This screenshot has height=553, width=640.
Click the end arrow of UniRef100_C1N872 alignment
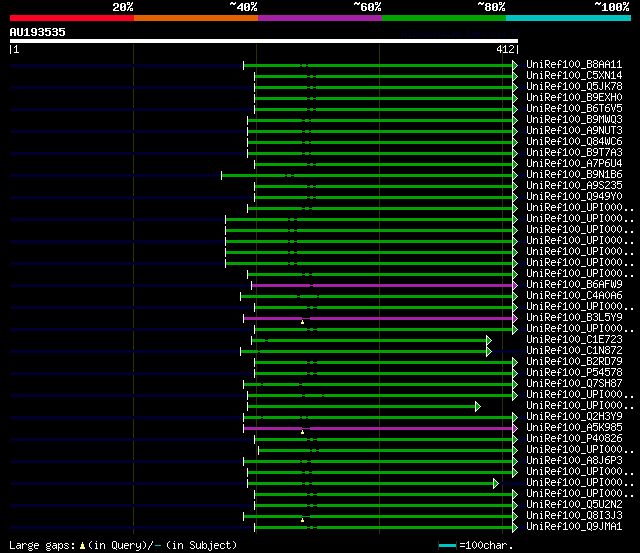[489, 351]
